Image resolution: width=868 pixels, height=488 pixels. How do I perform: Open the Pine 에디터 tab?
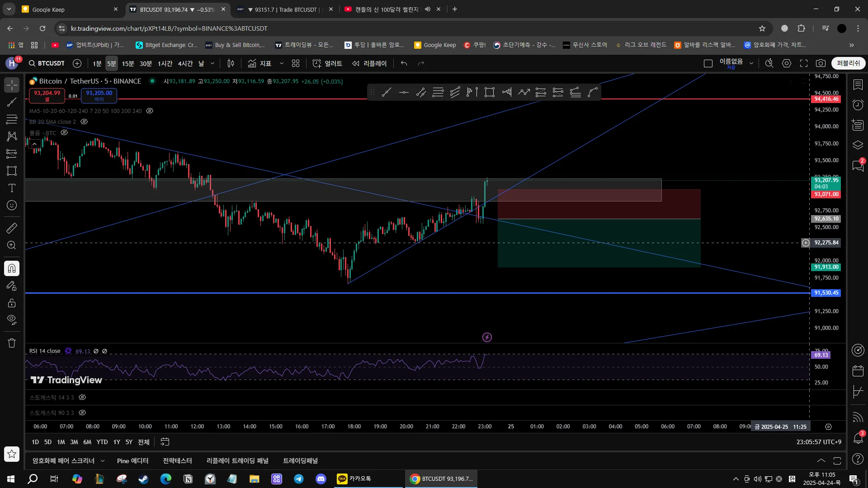[132, 461]
